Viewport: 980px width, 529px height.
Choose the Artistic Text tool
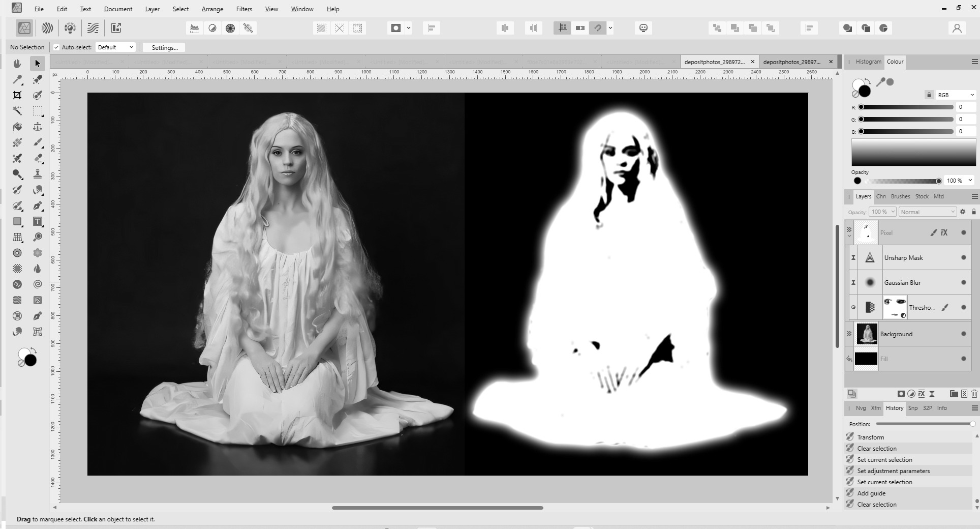pos(38,221)
